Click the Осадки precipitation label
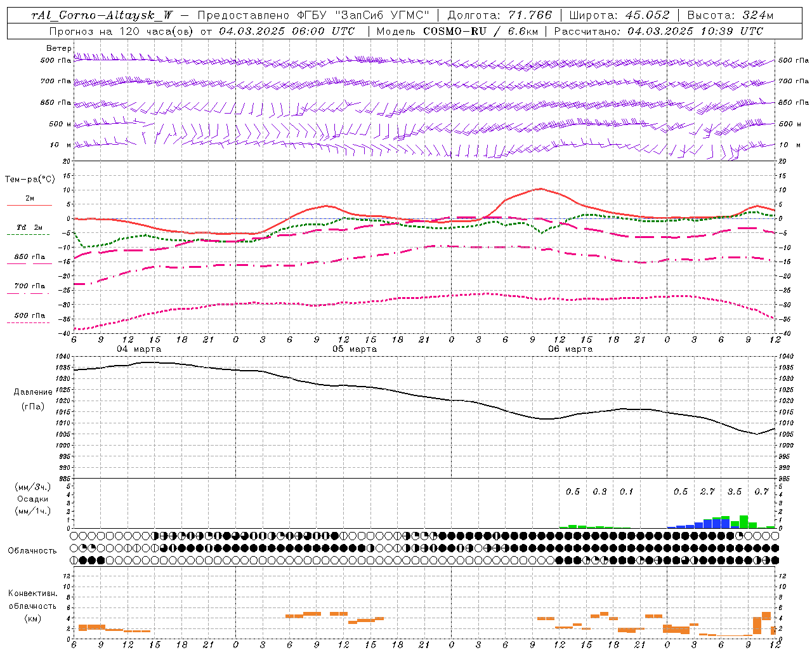Screen dimensions: 812x650 (x=33, y=499)
